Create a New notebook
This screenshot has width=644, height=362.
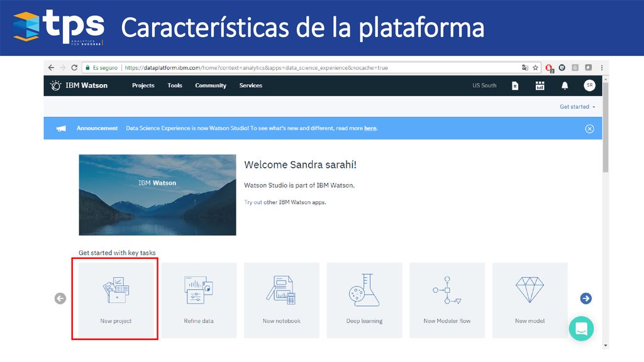(282, 300)
